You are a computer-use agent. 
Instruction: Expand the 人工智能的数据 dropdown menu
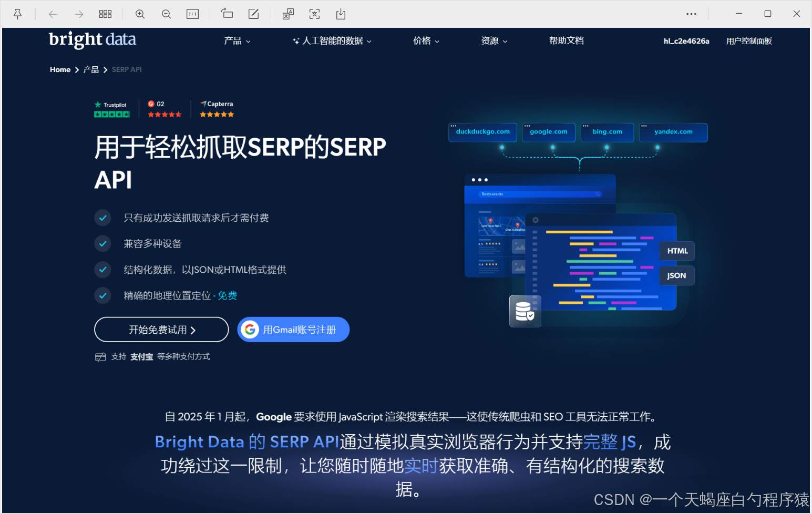coord(332,41)
